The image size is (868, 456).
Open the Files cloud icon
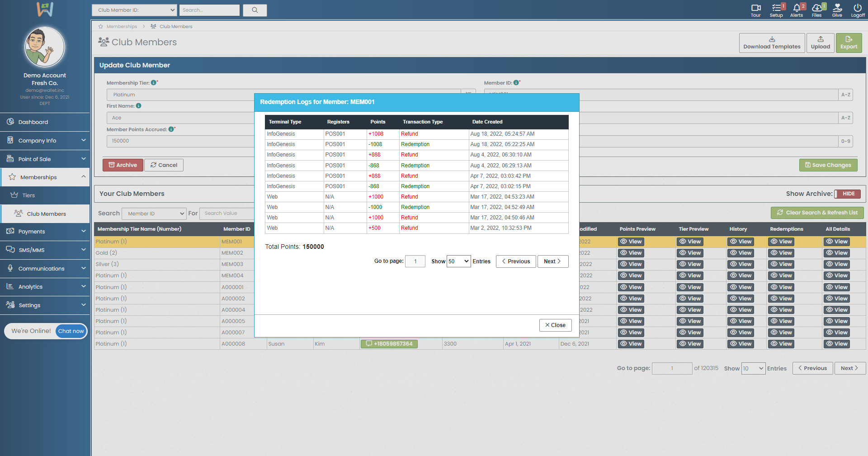coord(816,8)
